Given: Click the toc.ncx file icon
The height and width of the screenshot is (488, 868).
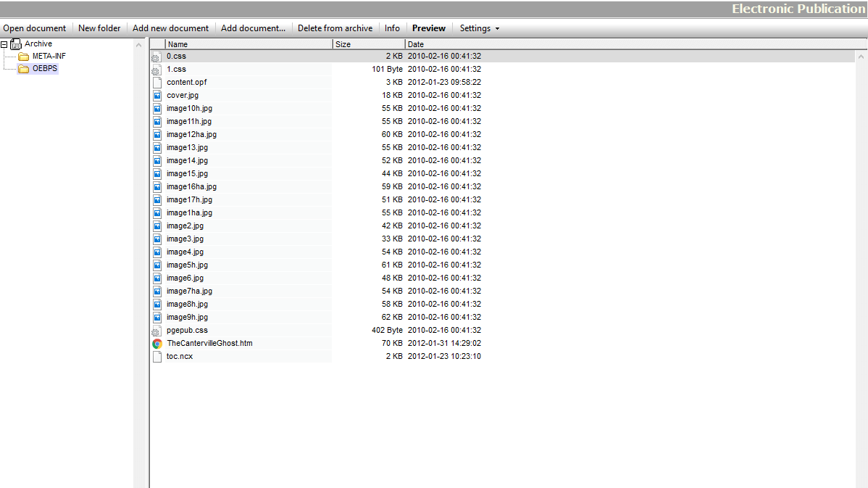Looking at the screenshot, I should coord(157,357).
